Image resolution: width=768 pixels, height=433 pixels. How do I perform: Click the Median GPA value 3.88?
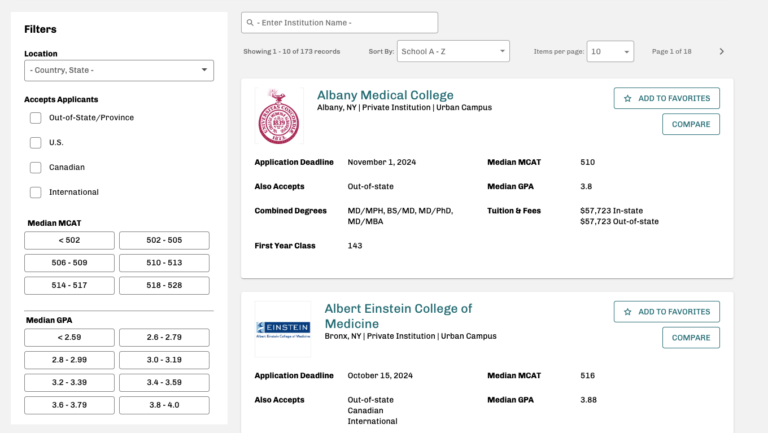(588, 400)
